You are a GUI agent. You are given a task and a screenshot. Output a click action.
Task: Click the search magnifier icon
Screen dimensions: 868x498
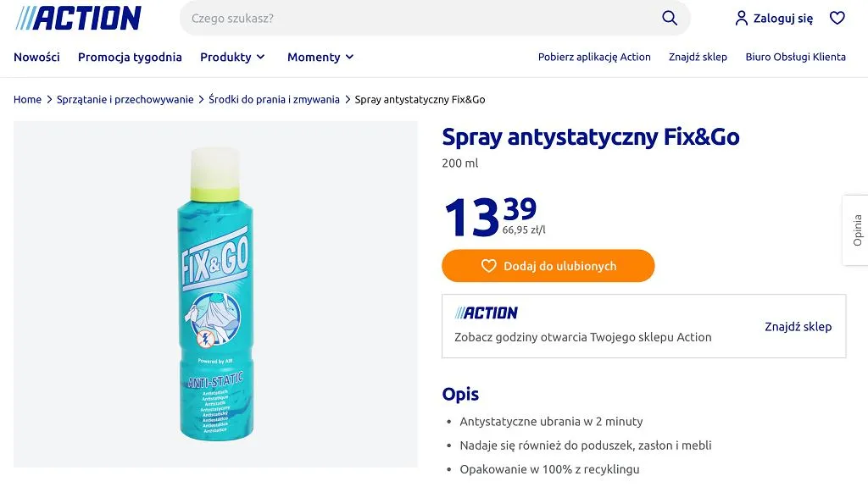(670, 18)
